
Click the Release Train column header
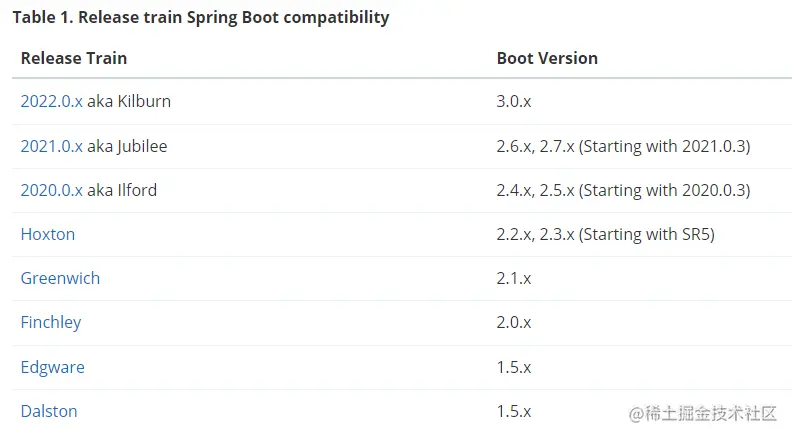74,58
